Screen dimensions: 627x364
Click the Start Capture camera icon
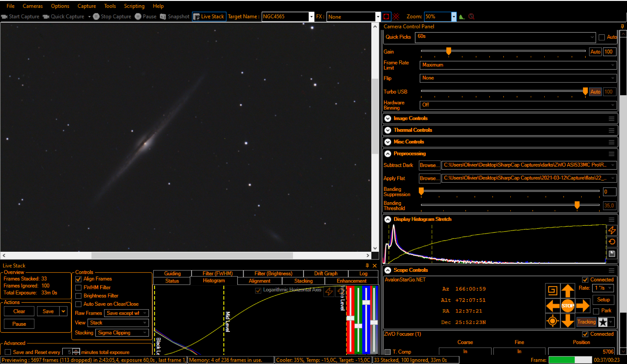(4, 17)
